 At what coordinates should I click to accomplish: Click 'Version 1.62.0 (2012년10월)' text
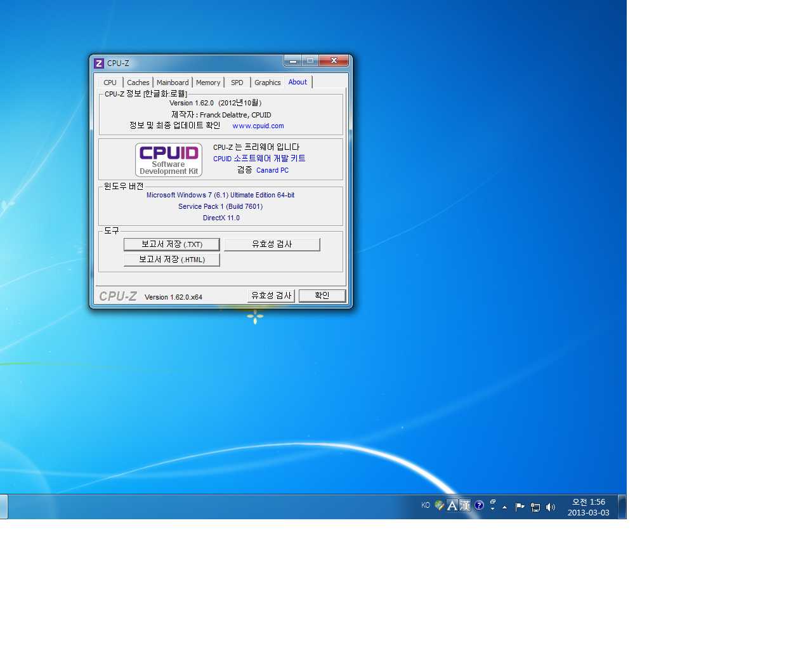click(216, 103)
